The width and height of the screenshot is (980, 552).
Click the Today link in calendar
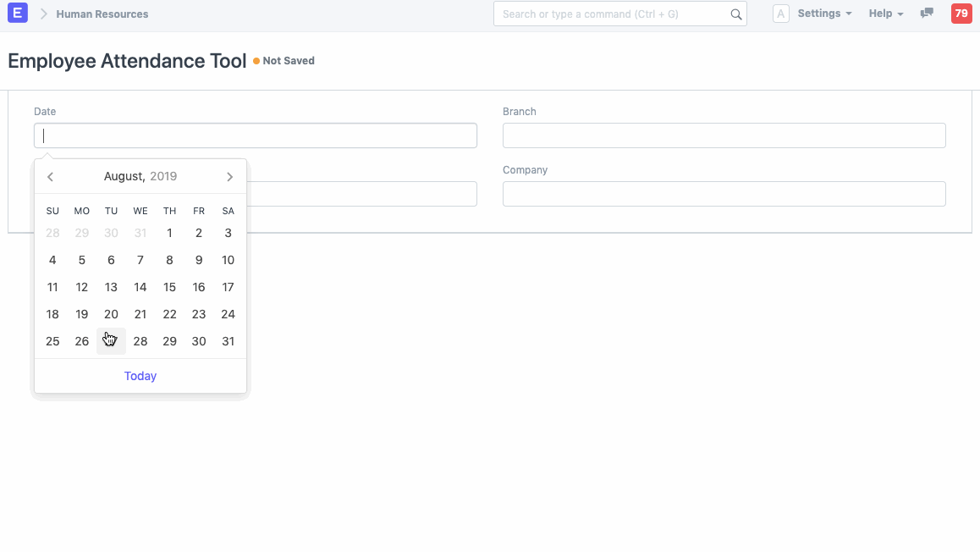pyautogui.click(x=140, y=376)
